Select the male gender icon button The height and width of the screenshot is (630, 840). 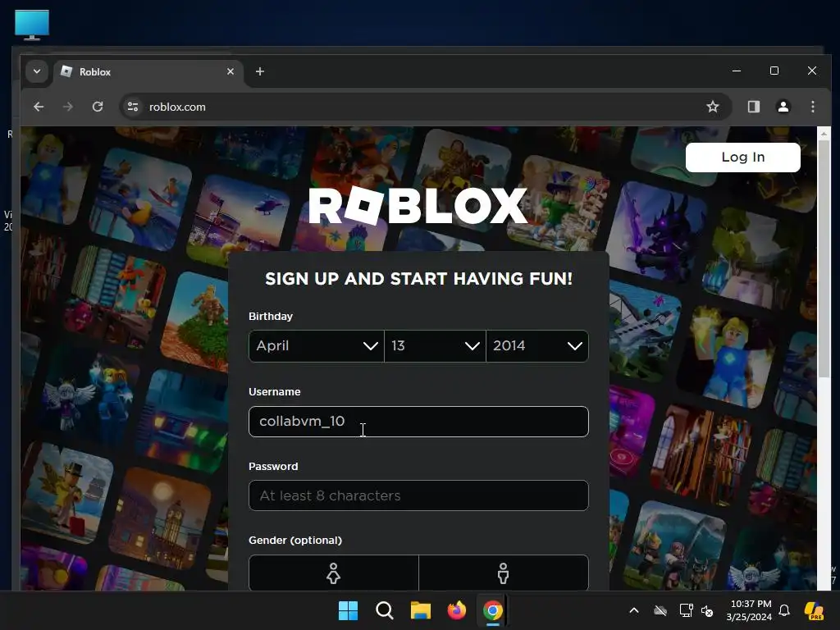(x=504, y=573)
